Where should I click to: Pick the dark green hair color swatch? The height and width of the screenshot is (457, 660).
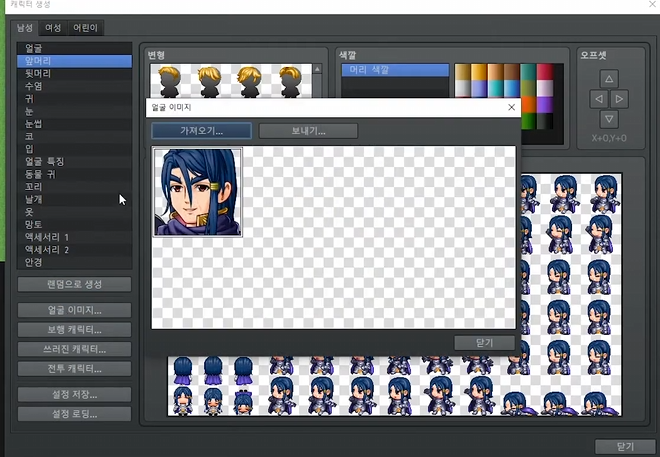click(x=528, y=122)
